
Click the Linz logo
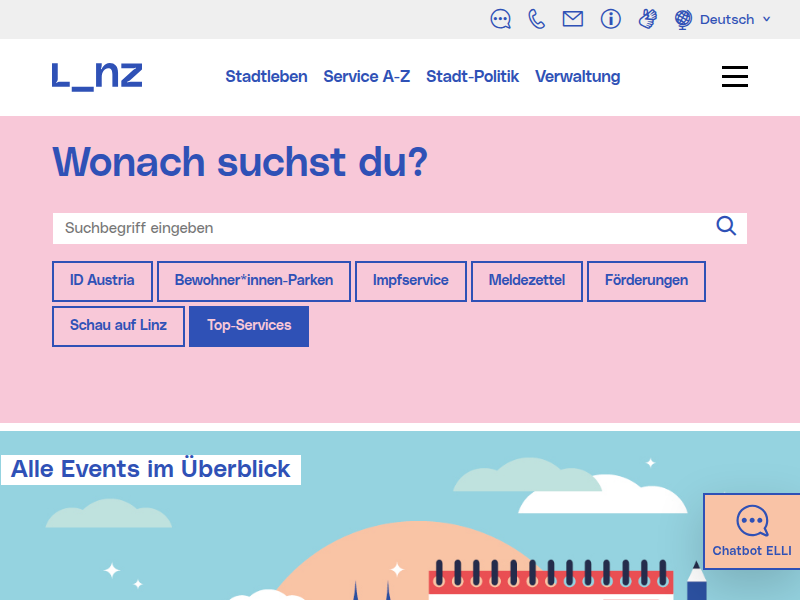click(97, 76)
